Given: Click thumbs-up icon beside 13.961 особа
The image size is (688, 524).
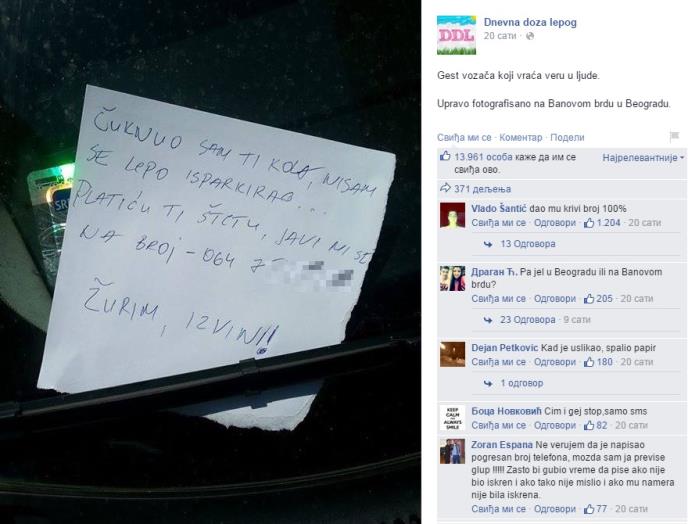Looking at the screenshot, I should 445,156.
